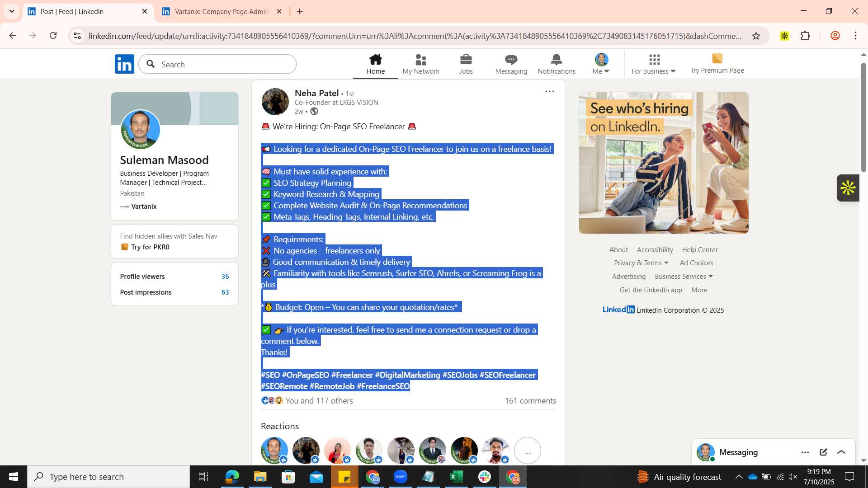Click the globe visibility icon on post

[x=314, y=112]
